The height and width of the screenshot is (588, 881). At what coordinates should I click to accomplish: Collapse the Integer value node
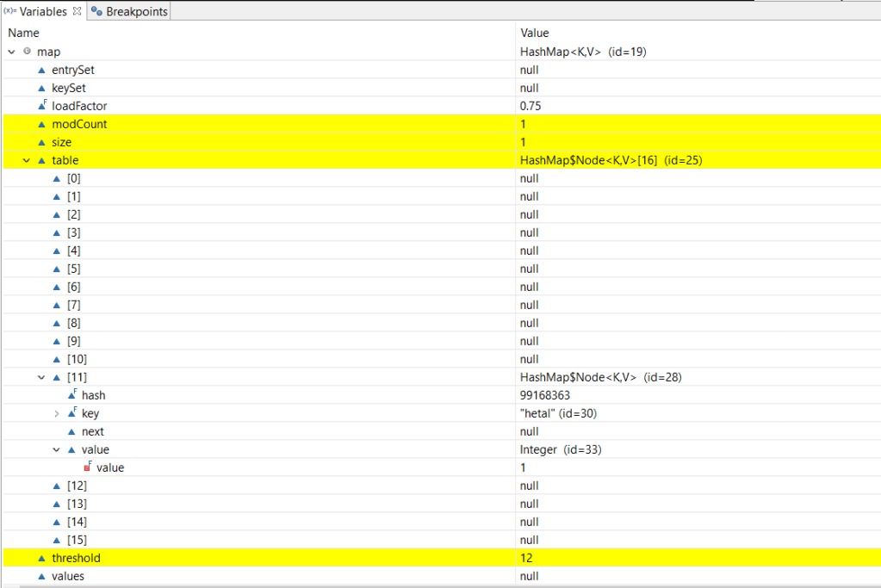click(x=57, y=449)
